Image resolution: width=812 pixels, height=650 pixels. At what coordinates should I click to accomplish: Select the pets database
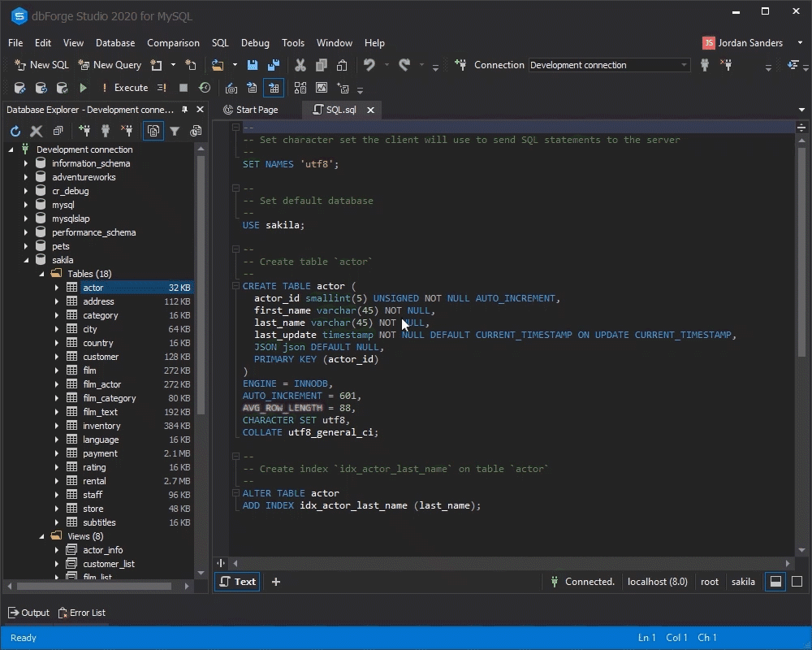pyautogui.click(x=61, y=246)
